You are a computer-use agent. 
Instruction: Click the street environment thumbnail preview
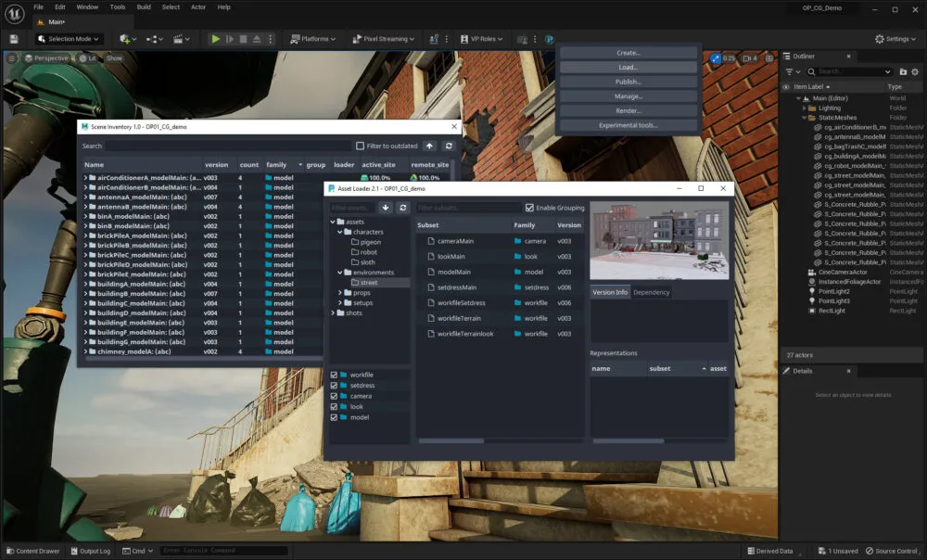click(x=659, y=240)
